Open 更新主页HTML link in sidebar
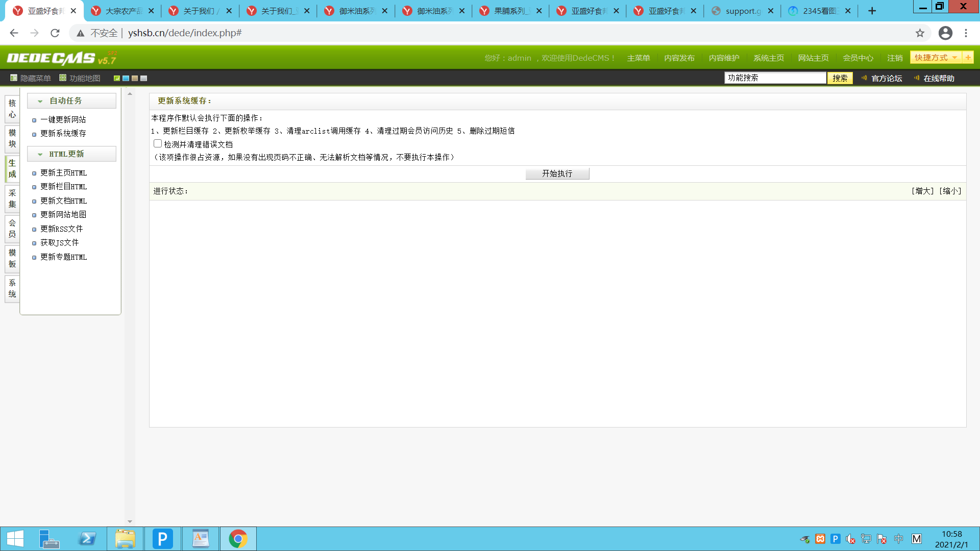 coord(63,173)
